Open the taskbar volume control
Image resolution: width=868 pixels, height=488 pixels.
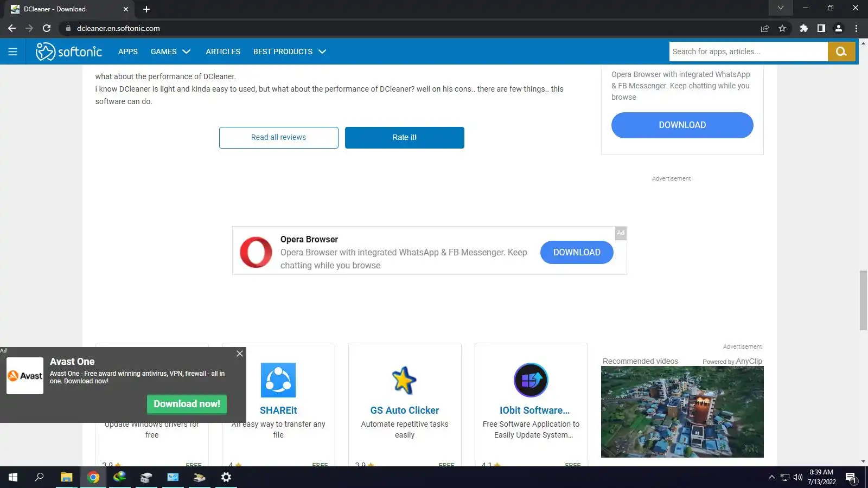798,477
